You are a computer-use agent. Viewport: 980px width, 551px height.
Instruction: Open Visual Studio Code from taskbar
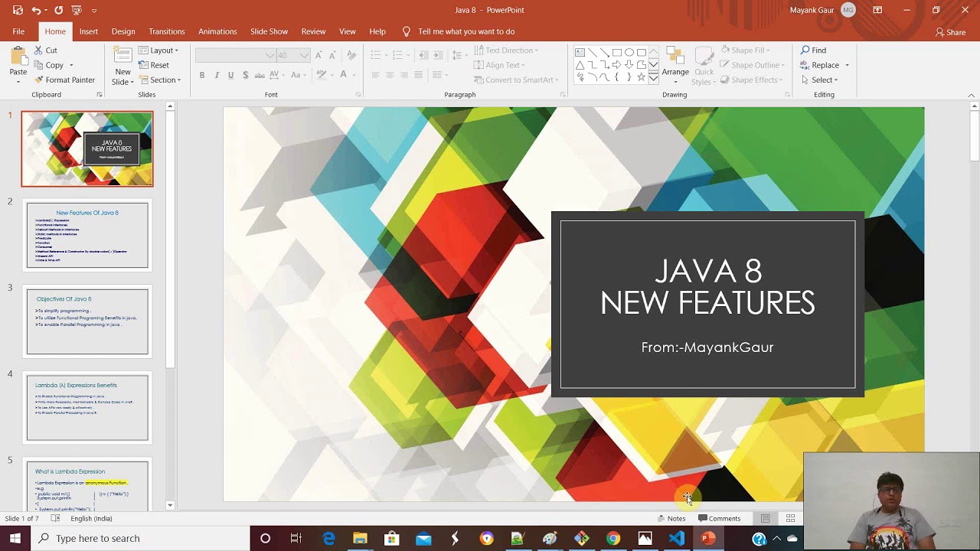pyautogui.click(x=677, y=538)
